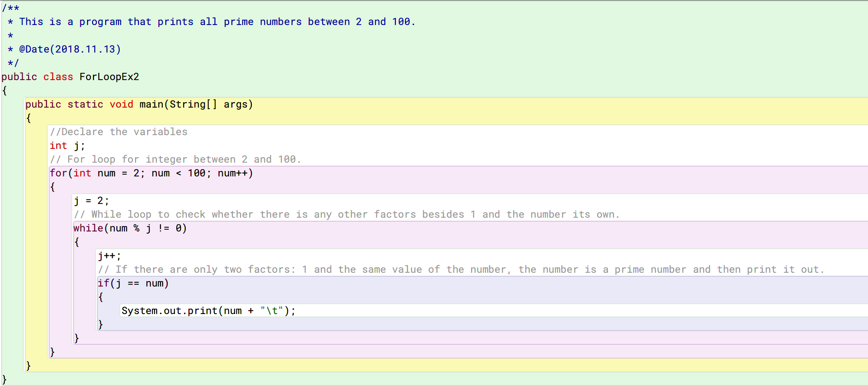The width and height of the screenshot is (868, 386).
Task: Click the '// For loop for integer' comment
Action: (x=175, y=160)
